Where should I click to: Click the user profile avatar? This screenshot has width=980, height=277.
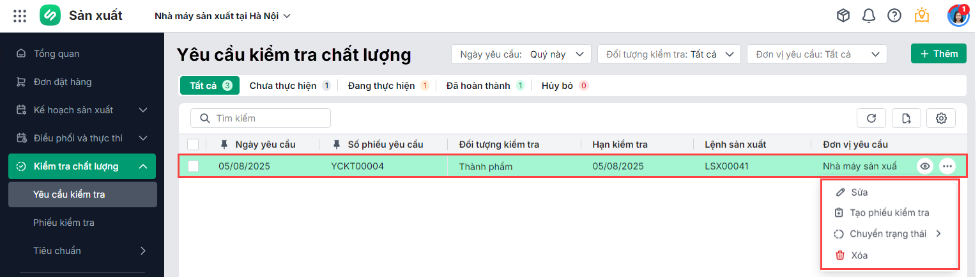point(958,16)
